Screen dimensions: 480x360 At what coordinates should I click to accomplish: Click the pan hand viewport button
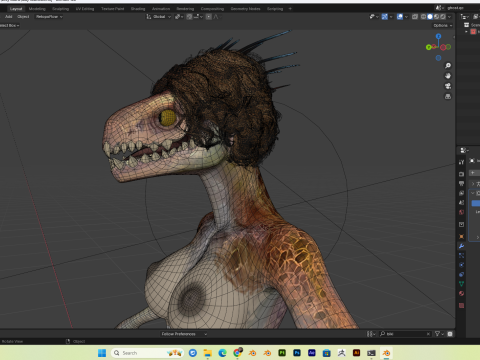click(448, 76)
